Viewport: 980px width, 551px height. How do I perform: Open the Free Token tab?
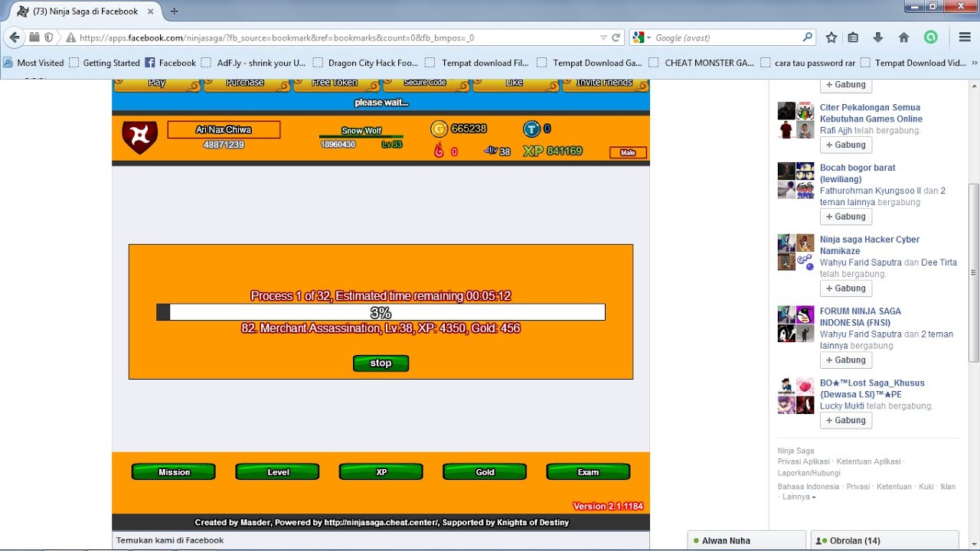tap(335, 83)
